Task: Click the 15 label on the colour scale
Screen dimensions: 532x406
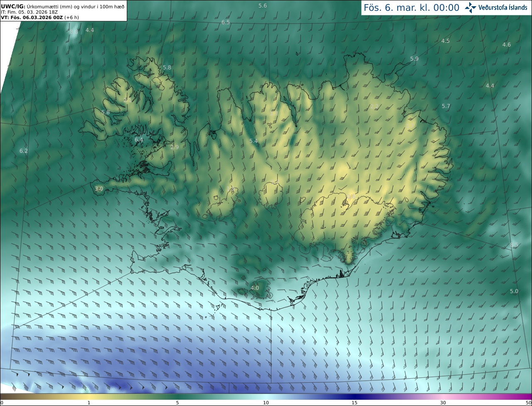Action: 355,403
